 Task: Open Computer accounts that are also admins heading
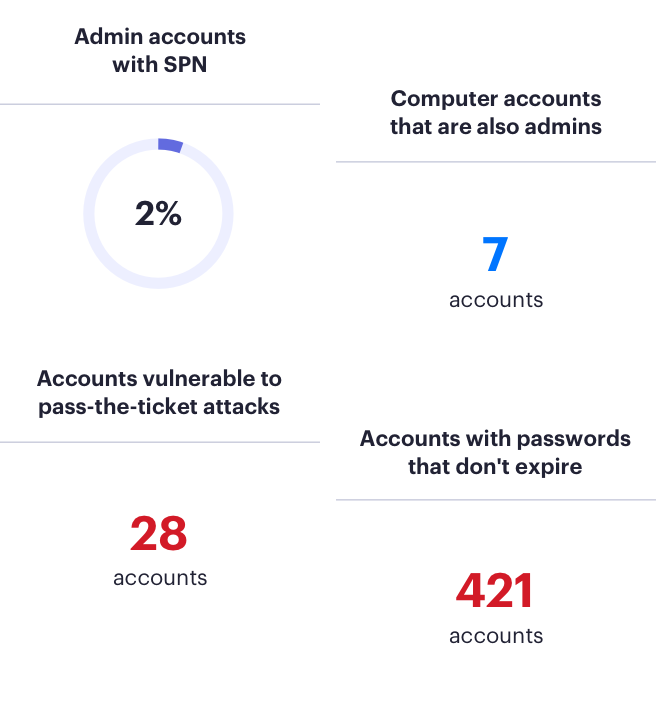coord(496,113)
